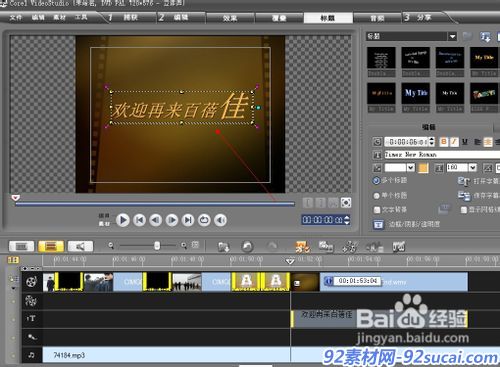Switch to storyboard view

(21, 246)
